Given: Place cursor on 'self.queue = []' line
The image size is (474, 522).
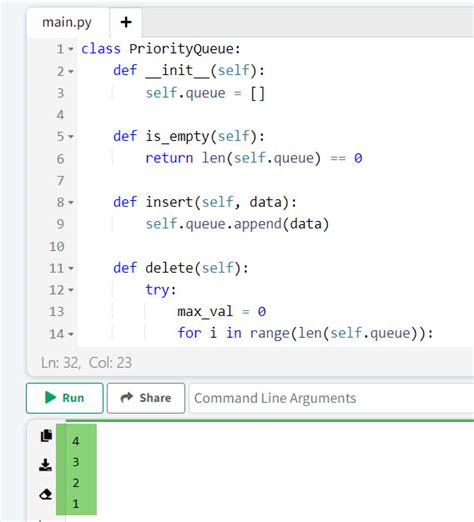Looking at the screenshot, I should [x=205, y=93].
